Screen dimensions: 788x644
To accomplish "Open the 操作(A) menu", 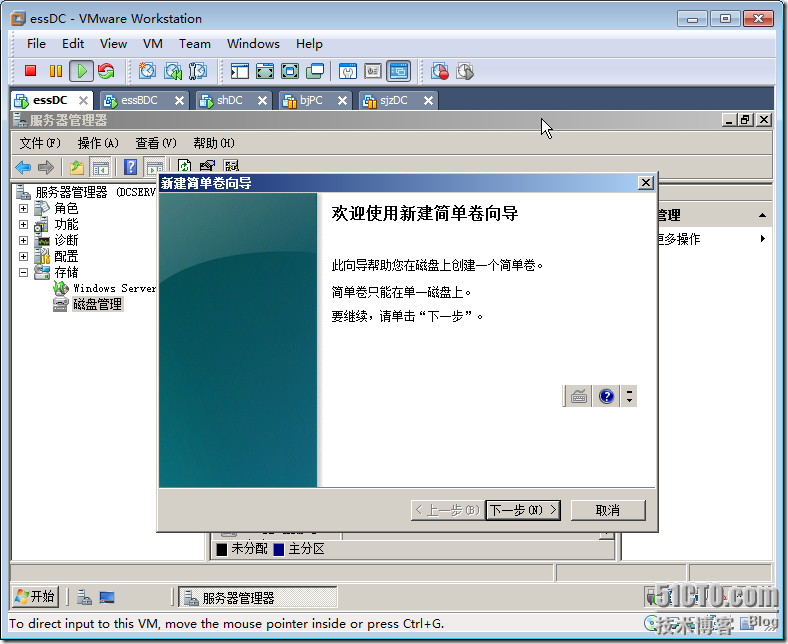I will click(98, 143).
